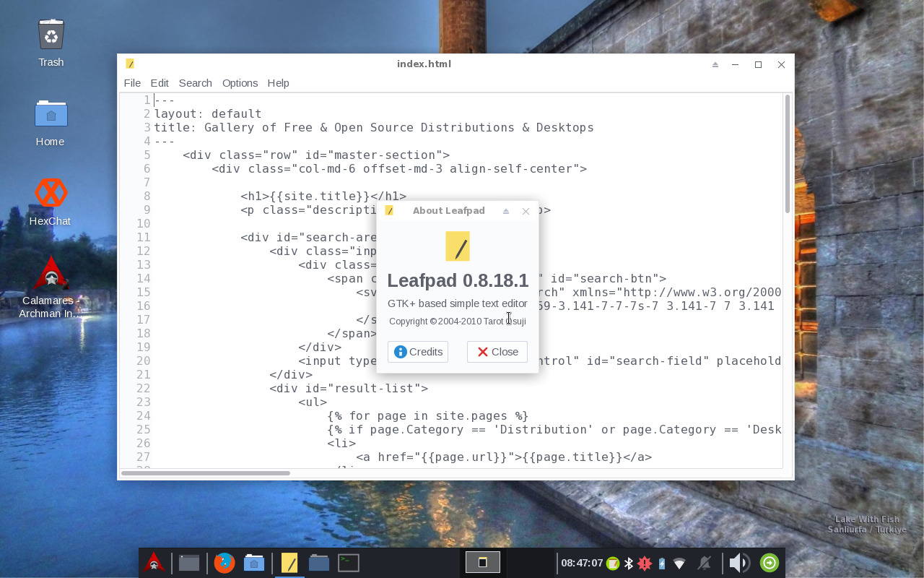Viewport: 924px width, 578px height.
Task: Open the Bluetooth tray icon
Action: tap(629, 562)
